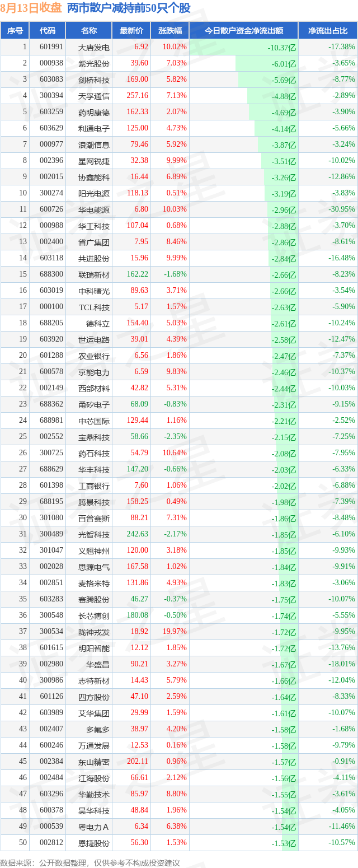Click stock name 恩捷股份 in last row
Viewport: 358px width, 868px height.
94,843
